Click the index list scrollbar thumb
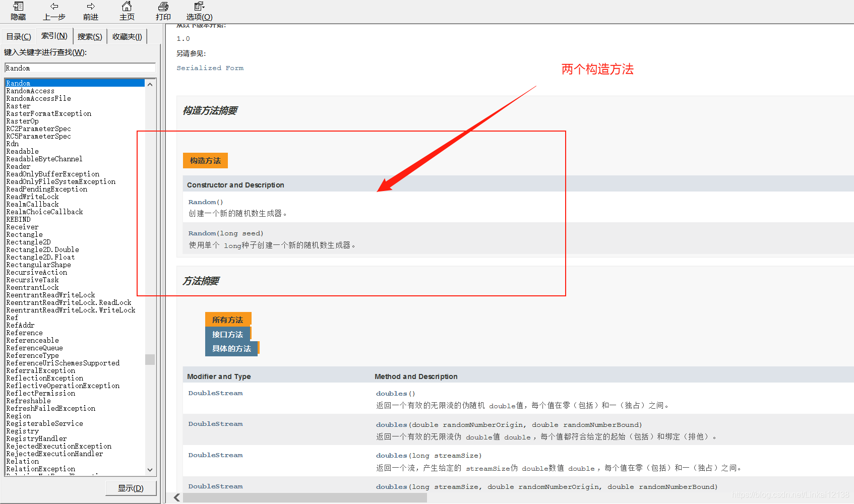Image resolution: width=854 pixels, height=504 pixels. (150, 359)
